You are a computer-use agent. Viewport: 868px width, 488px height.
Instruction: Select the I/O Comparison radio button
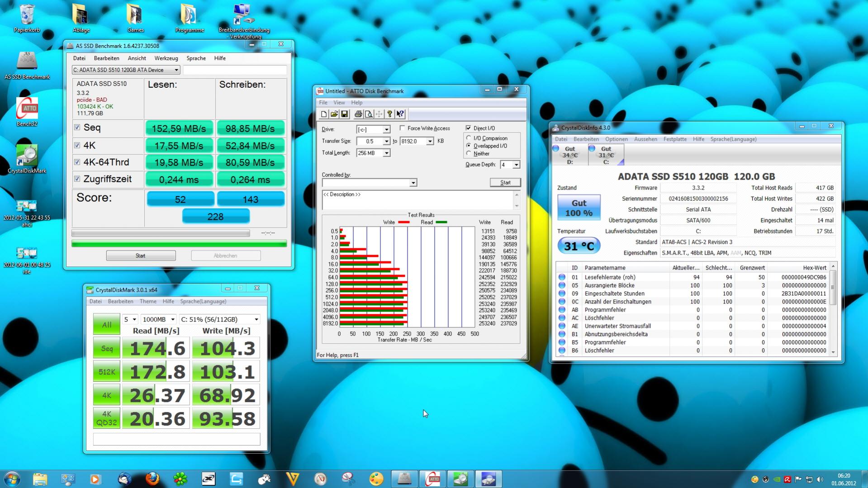coord(469,138)
